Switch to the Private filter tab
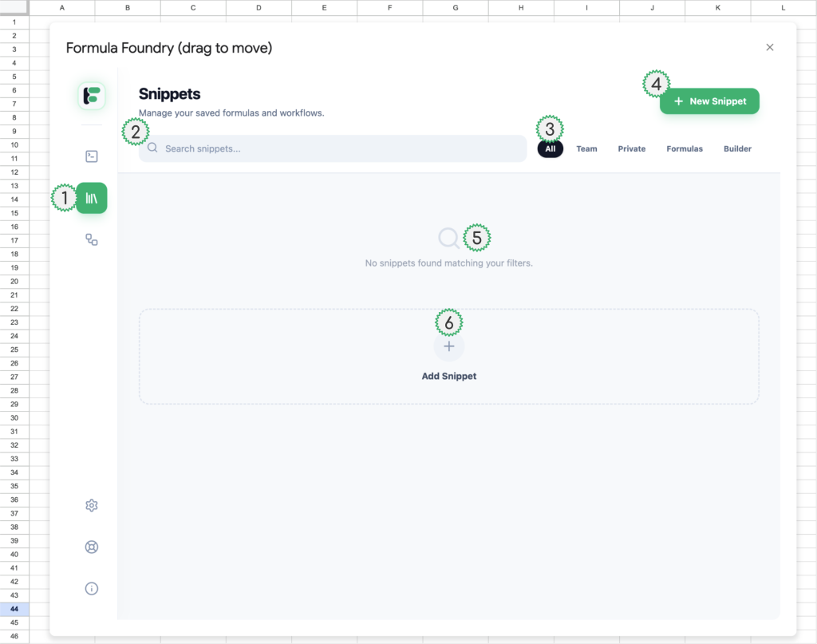 (631, 148)
